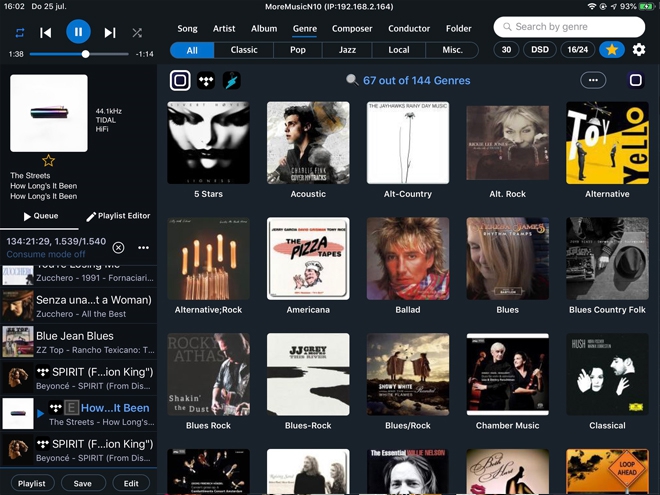Click the Playlist button
Screen dimensions: 660x495
coord(32,483)
